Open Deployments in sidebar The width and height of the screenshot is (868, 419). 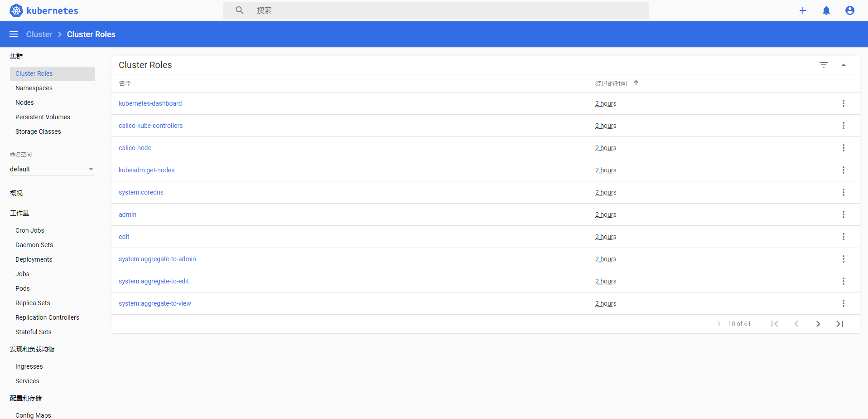coord(34,259)
